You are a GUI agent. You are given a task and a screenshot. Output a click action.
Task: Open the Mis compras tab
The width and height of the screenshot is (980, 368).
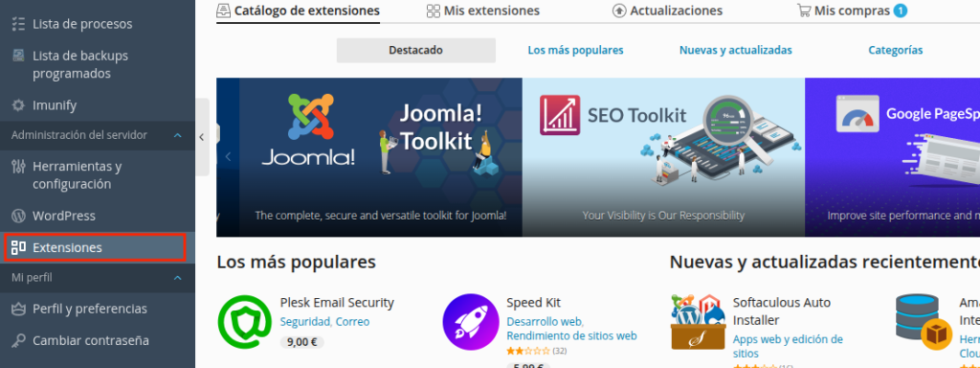(852, 11)
